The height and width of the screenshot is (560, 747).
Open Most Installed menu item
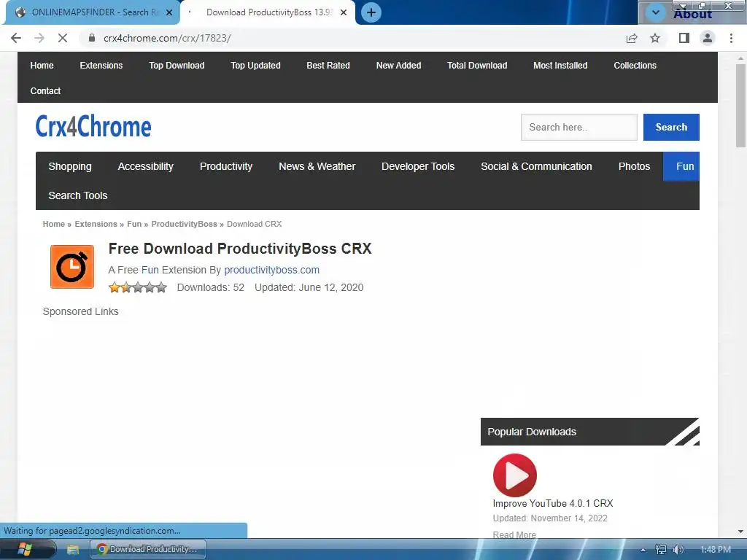coord(560,65)
